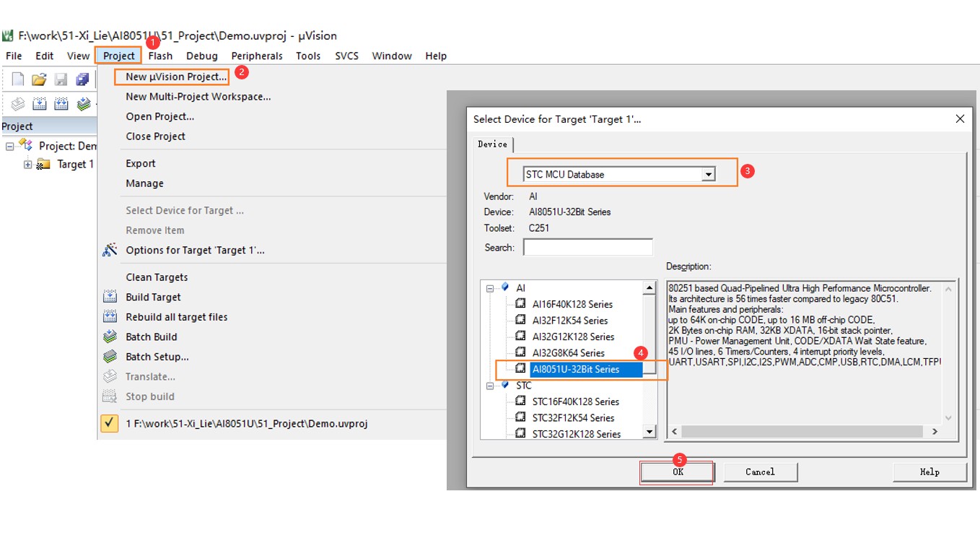Screen dimensions: 980x538
Task: Click the Save All toolbar icon
Action: [83, 79]
